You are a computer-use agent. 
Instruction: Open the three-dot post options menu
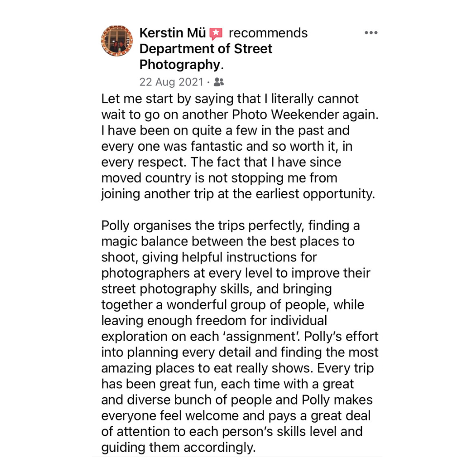(x=371, y=33)
